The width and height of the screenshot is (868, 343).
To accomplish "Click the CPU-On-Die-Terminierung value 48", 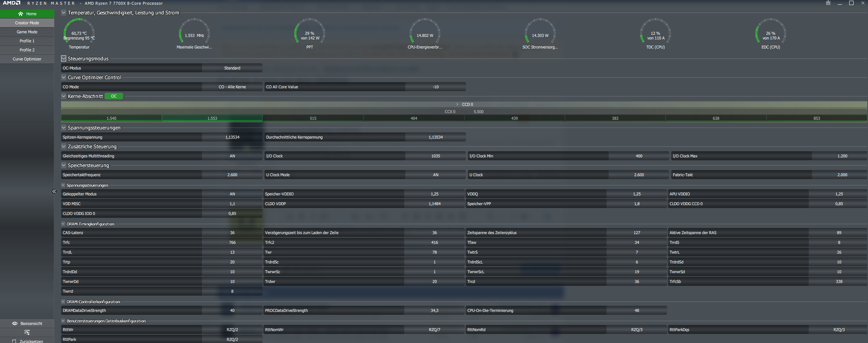I will [637, 310].
